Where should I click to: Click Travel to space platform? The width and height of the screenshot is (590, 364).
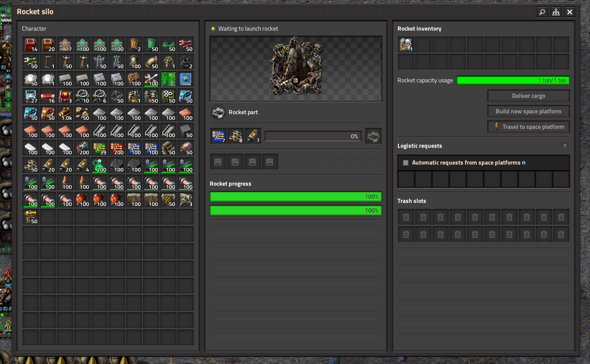(528, 127)
